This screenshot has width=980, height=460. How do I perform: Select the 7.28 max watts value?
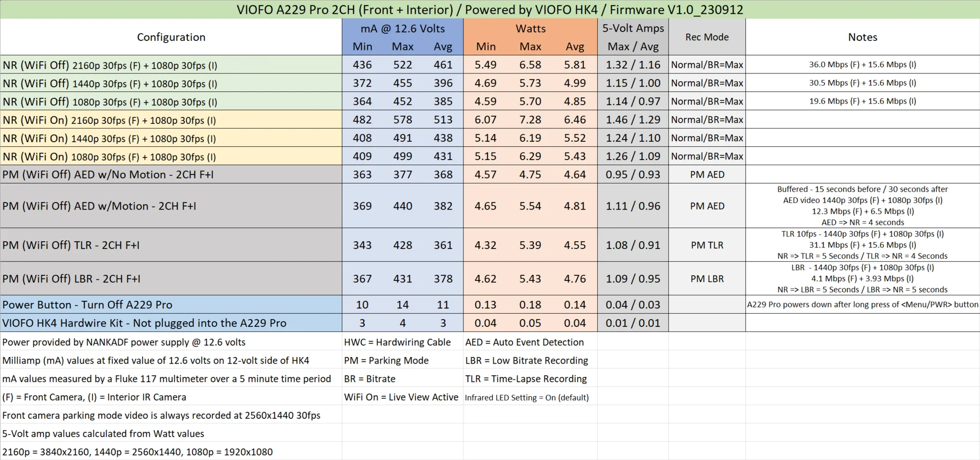(x=530, y=120)
